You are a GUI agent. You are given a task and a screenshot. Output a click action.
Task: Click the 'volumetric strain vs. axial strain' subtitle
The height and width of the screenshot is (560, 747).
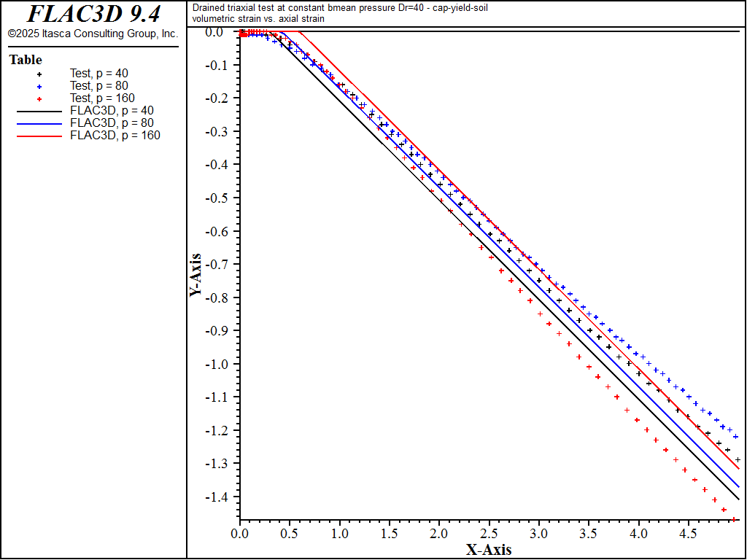[x=258, y=19]
